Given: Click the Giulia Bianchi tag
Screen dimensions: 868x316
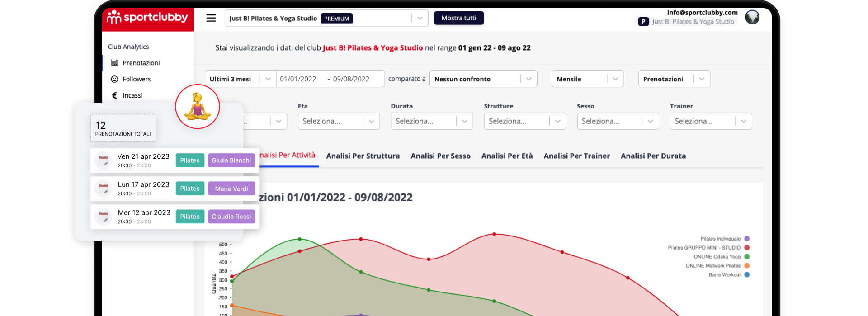Looking at the screenshot, I should [x=231, y=160].
